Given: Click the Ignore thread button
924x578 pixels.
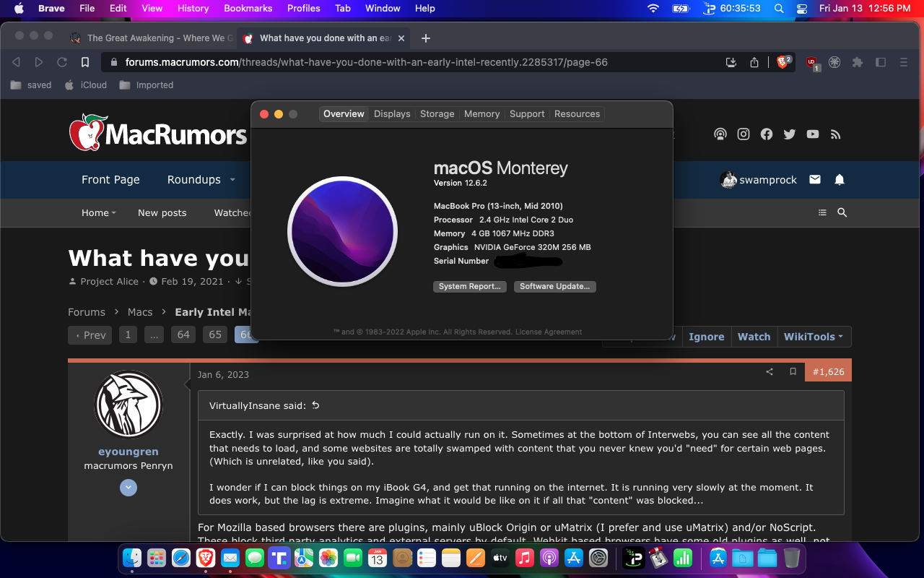Looking at the screenshot, I should [x=706, y=337].
